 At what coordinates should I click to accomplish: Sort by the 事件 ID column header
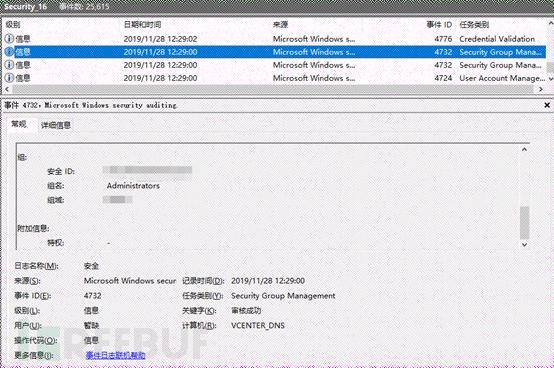click(439, 24)
